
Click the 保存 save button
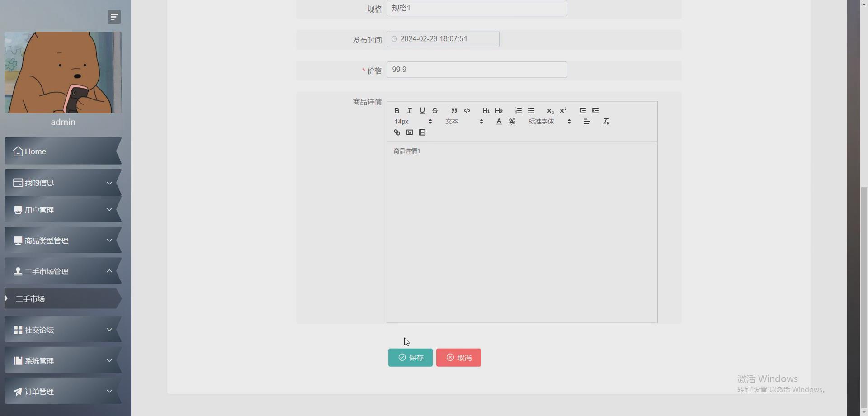410,357
